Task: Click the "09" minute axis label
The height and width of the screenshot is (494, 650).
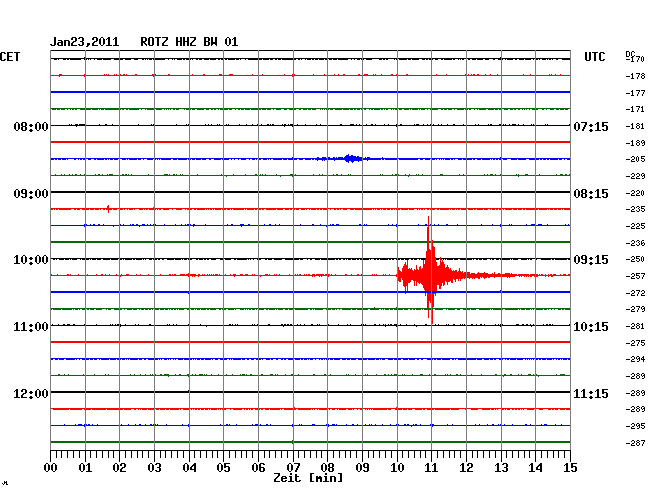Action: pos(362,468)
